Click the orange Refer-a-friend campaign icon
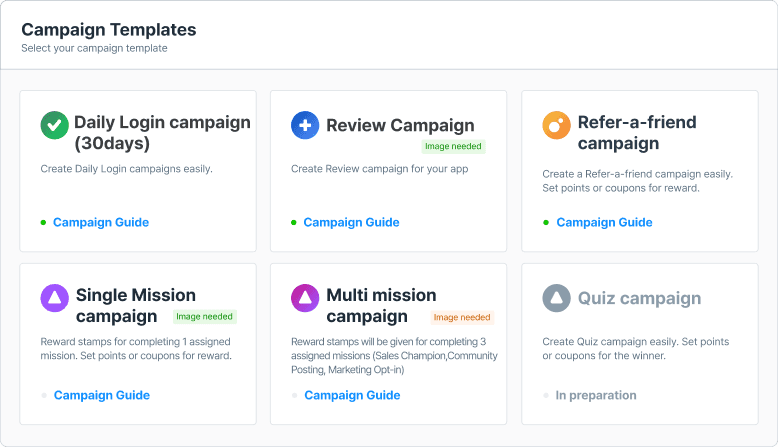The image size is (778, 447). pyautogui.click(x=556, y=125)
